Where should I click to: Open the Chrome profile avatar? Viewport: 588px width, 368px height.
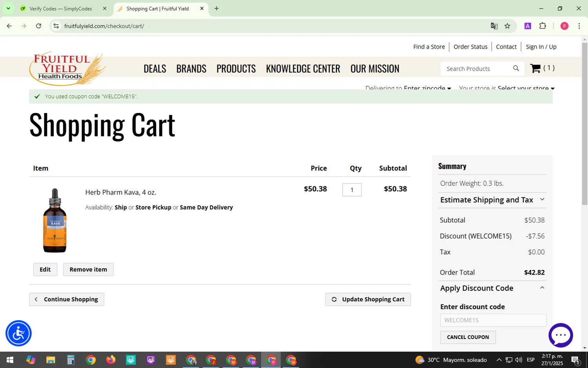564,26
